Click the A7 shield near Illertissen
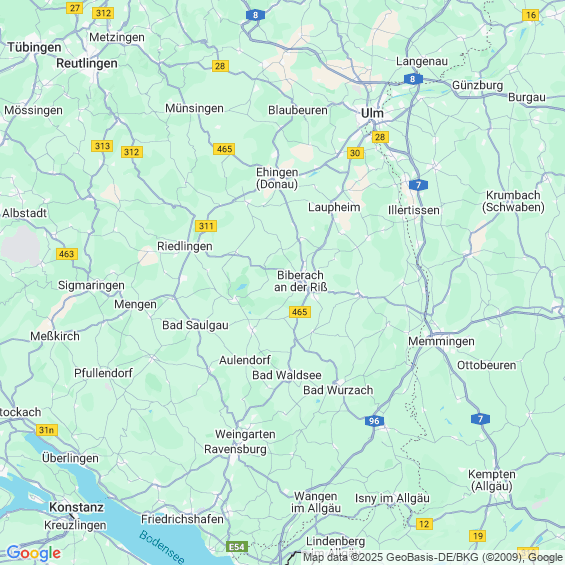Image resolution: width=565 pixels, height=565 pixels. point(418,185)
